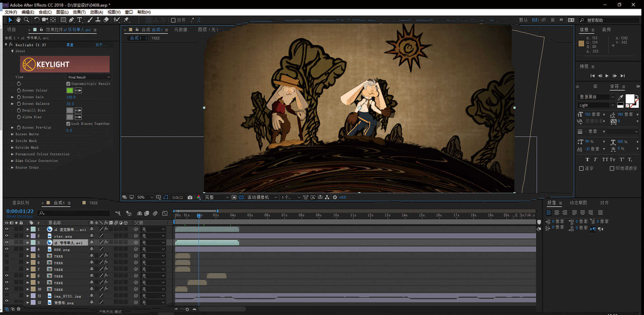Open the 文件(F) menu
This screenshot has height=315, width=644.
point(11,12)
